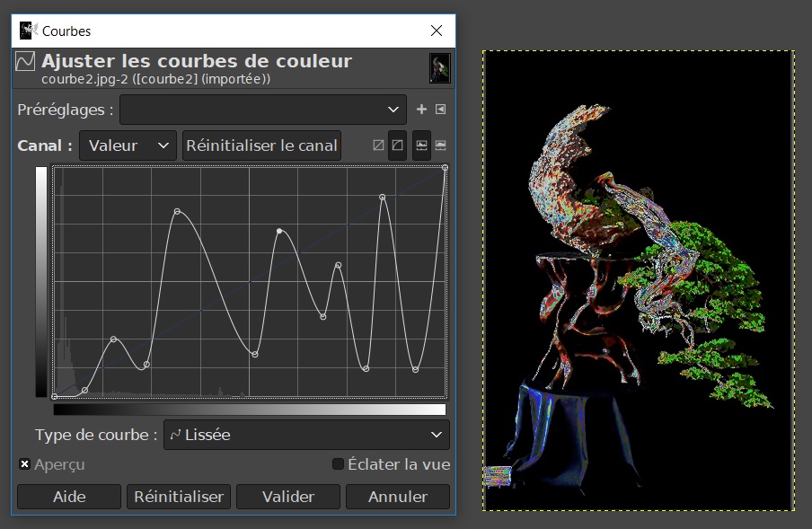Click the bonsai image on the canvas

[638, 280]
